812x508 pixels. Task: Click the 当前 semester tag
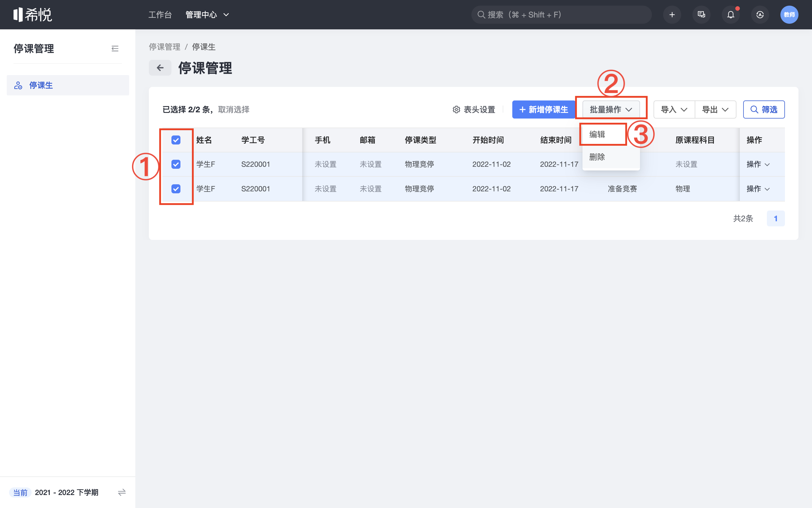pos(20,492)
